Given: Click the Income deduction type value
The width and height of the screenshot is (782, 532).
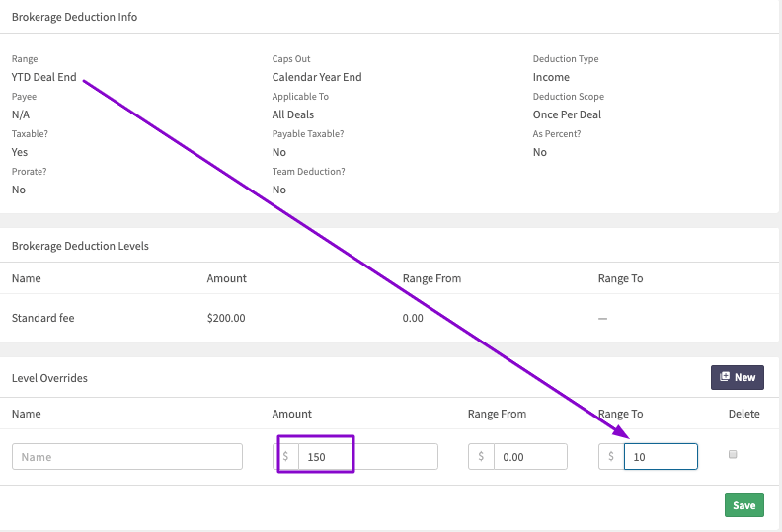Looking at the screenshot, I should 551,77.
